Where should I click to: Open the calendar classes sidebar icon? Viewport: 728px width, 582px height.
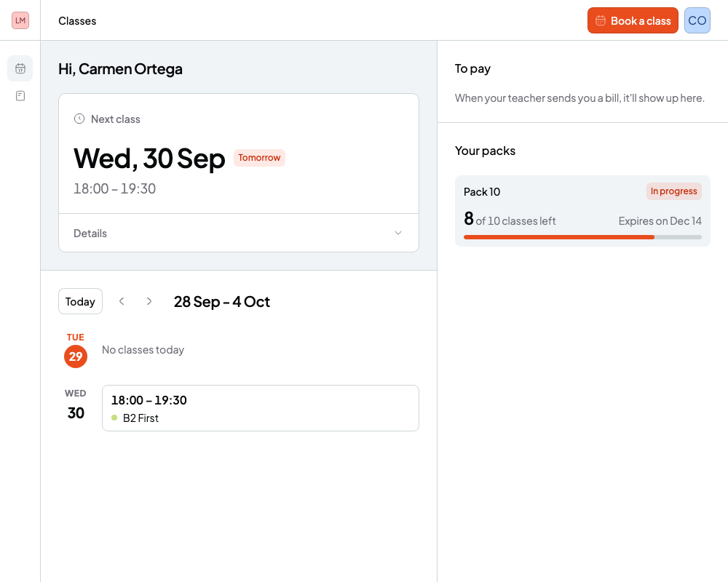click(x=20, y=68)
